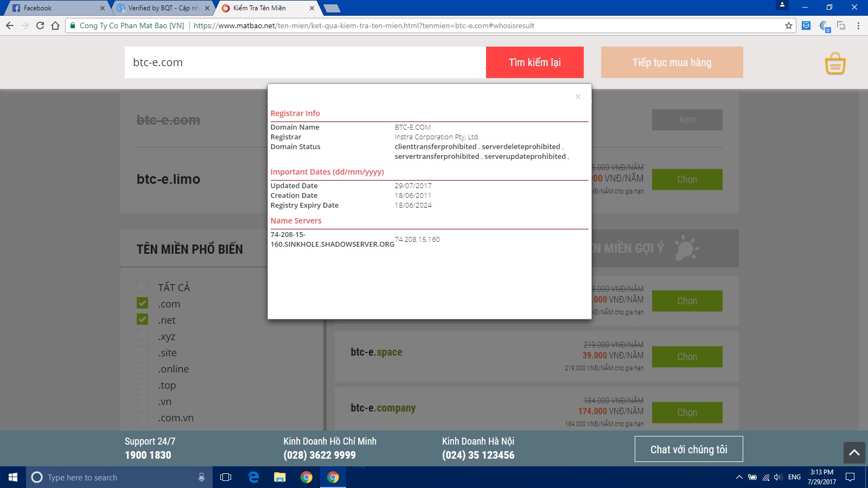Switch to the Verified by BQT tab
This screenshot has width=868, height=488.
point(162,8)
